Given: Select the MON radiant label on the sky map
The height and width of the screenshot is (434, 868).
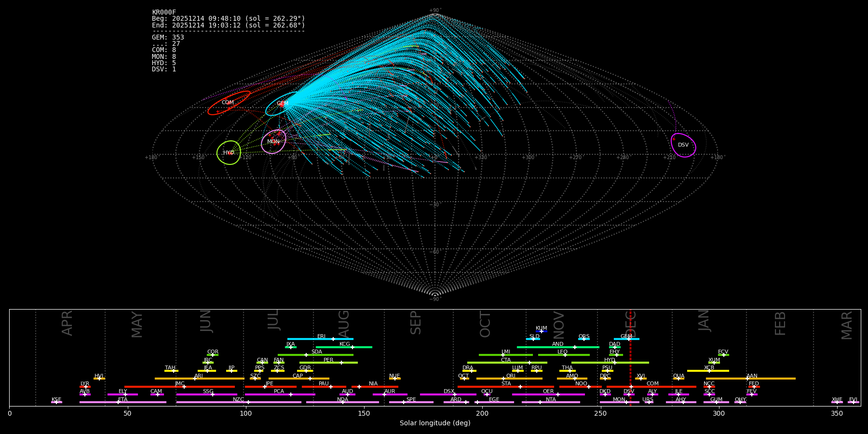Looking at the screenshot, I should pos(273,142).
